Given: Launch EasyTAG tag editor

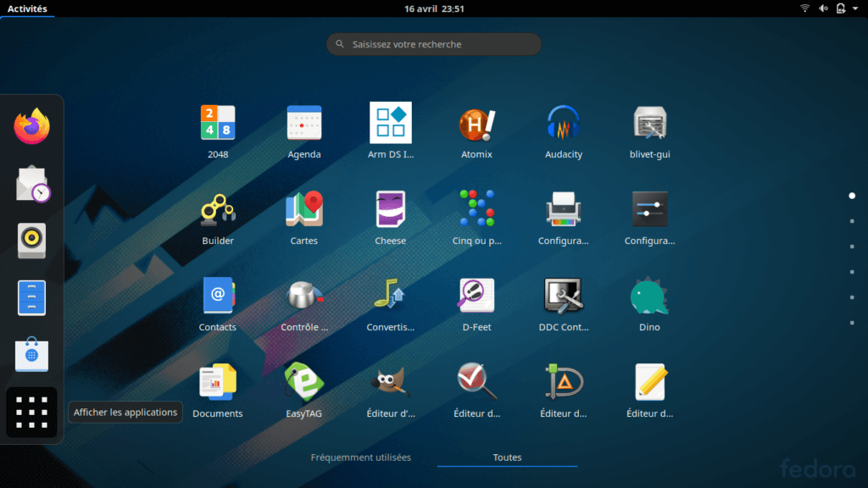Looking at the screenshot, I should point(304,382).
